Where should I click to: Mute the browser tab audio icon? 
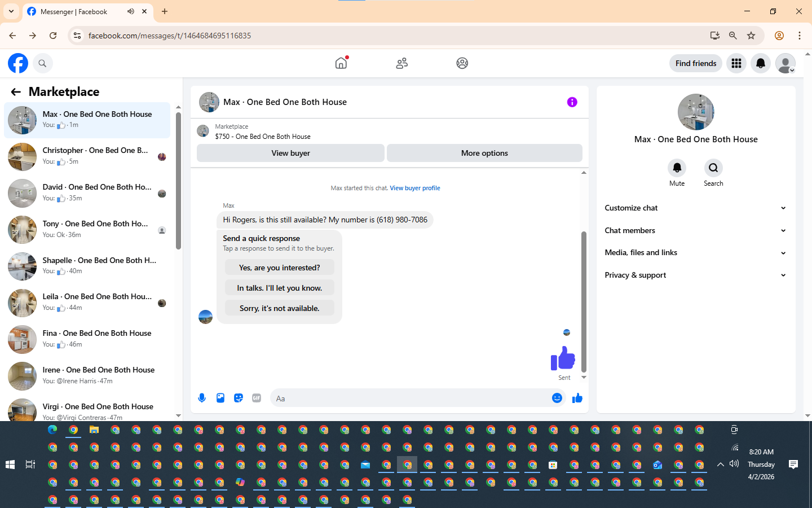(x=131, y=11)
